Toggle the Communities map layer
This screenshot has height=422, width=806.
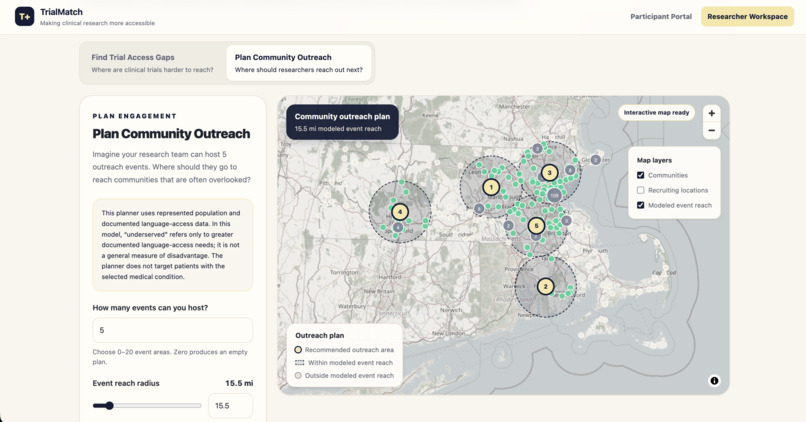coord(640,175)
